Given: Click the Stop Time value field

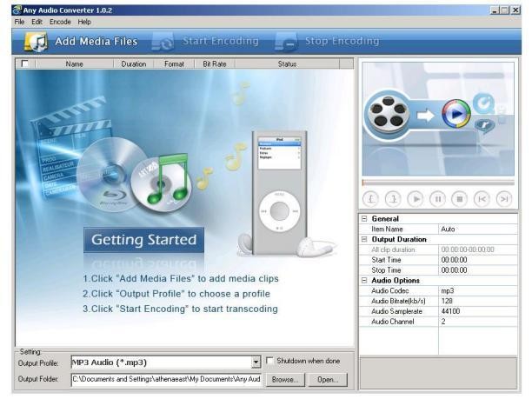Looking at the screenshot, I should [x=478, y=270].
